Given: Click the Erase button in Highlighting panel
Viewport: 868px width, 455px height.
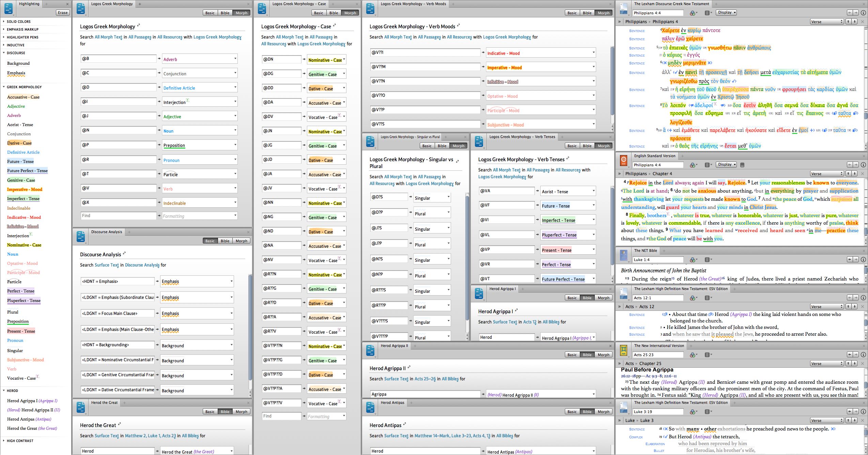Looking at the screenshot, I should (x=63, y=13).
